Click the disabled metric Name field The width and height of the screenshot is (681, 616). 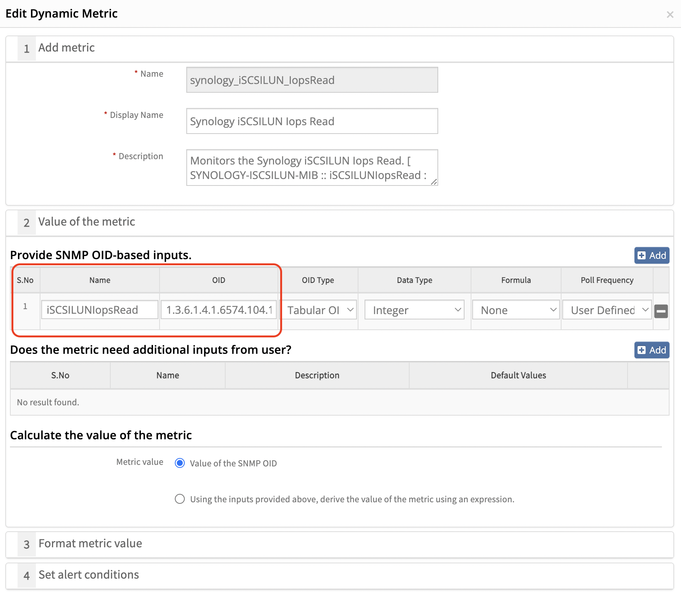[312, 80]
